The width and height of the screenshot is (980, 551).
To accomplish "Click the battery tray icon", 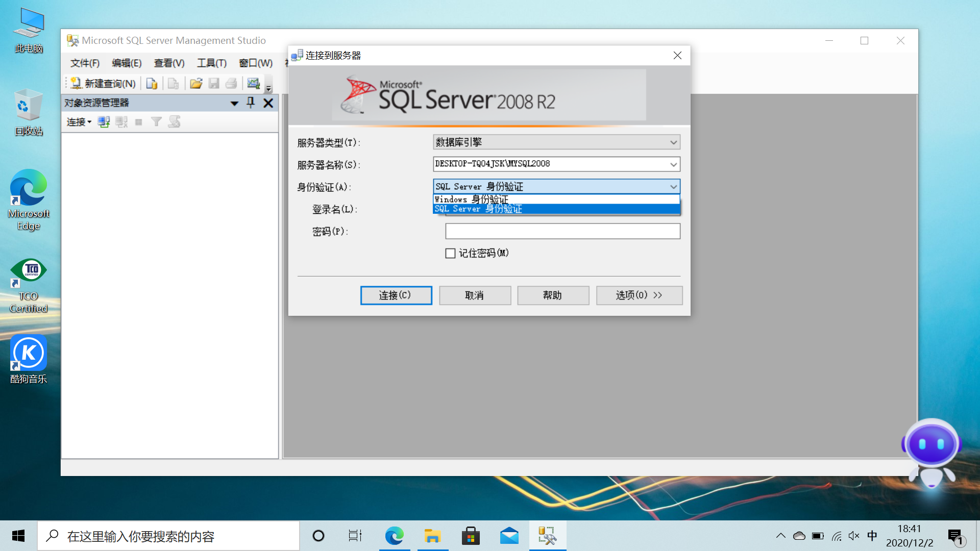I will click(818, 536).
